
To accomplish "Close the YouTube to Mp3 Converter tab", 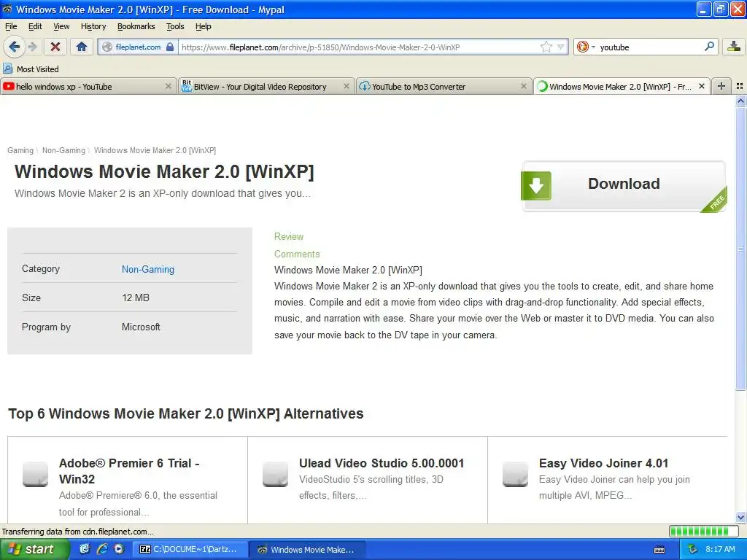I will tap(524, 86).
